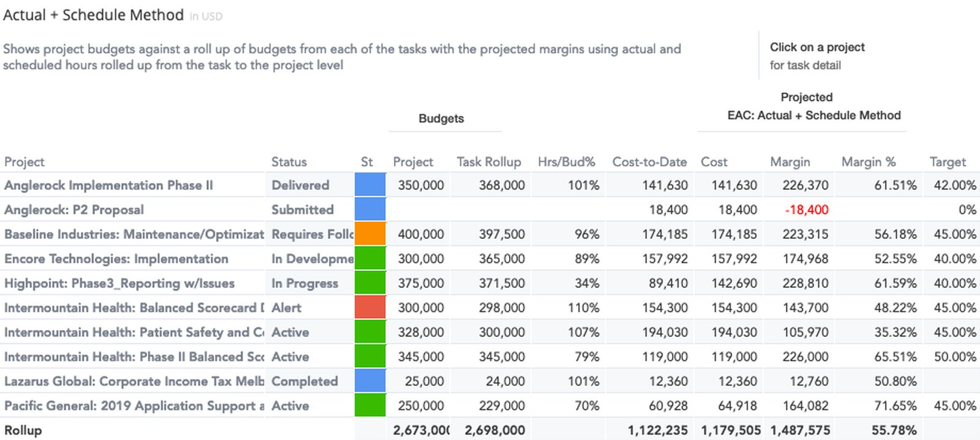This screenshot has width=980, height=440.
Task: Sort by the Status column header
Action: click(x=289, y=162)
